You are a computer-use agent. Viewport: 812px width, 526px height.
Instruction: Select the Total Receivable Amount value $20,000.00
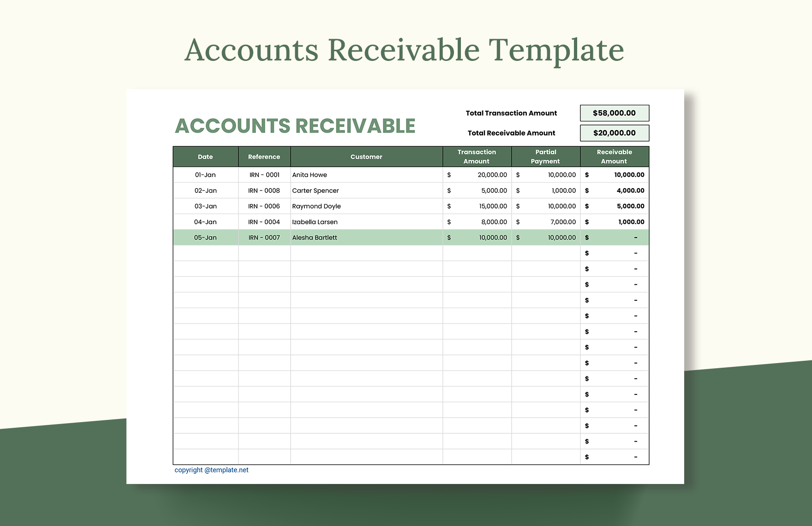pos(615,133)
